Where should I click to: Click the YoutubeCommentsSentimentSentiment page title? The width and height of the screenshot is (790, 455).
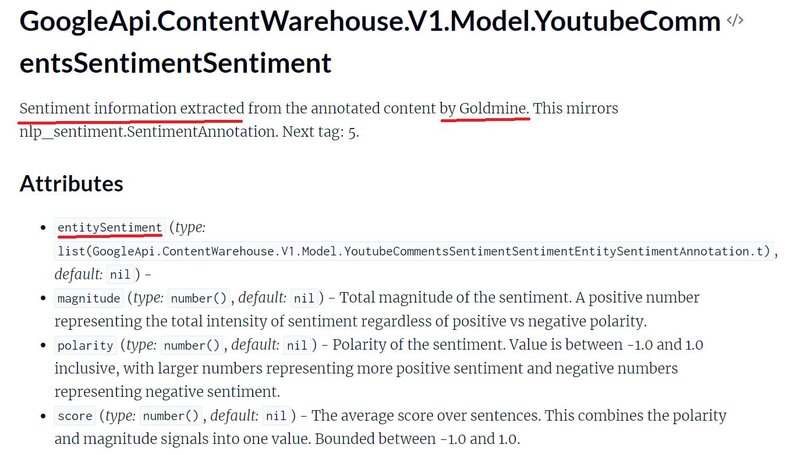tap(370, 42)
